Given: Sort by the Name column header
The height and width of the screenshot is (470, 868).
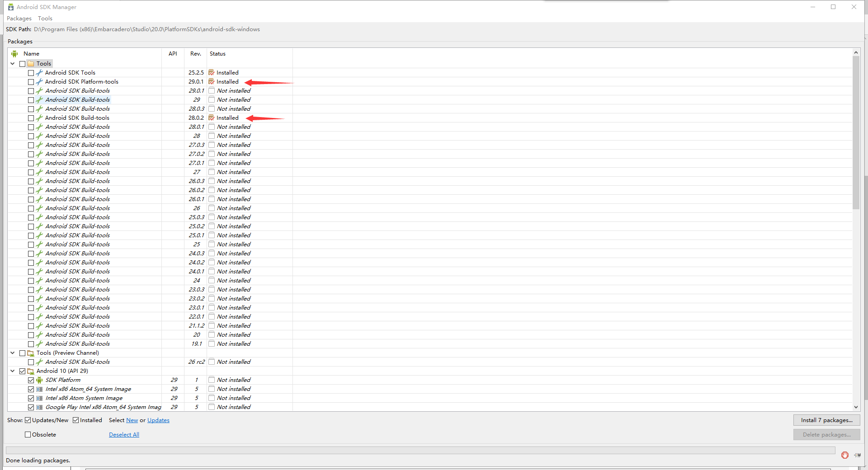Looking at the screenshot, I should click(x=85, y=54).
